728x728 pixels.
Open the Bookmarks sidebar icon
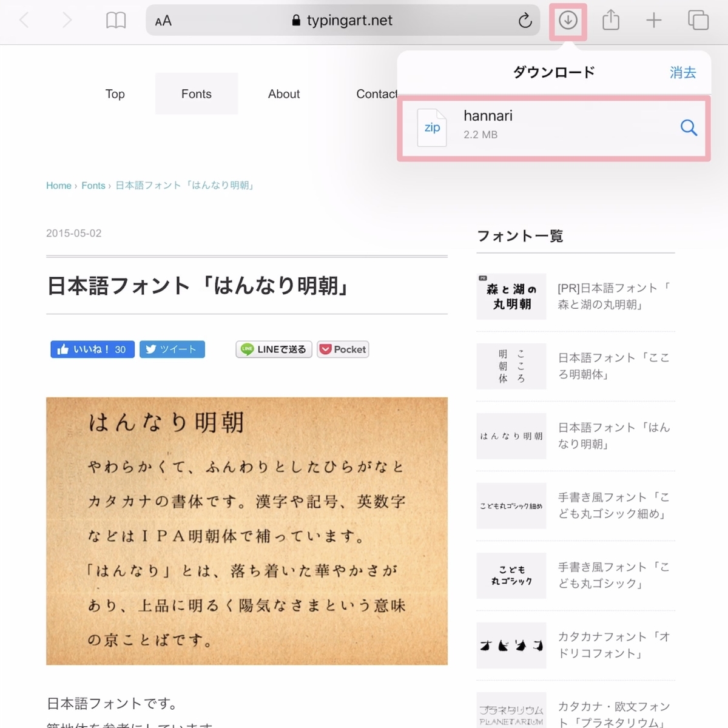point(116,20)
